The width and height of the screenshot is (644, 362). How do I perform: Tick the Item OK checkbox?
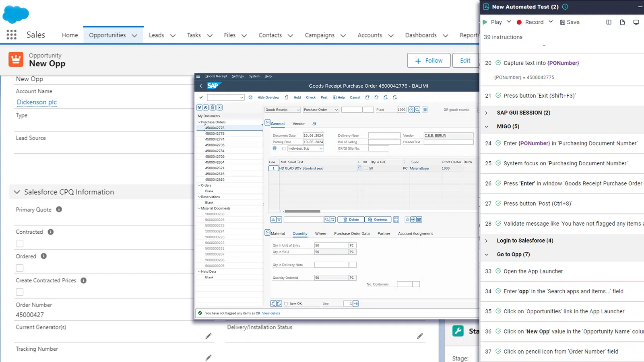[286, 304]
